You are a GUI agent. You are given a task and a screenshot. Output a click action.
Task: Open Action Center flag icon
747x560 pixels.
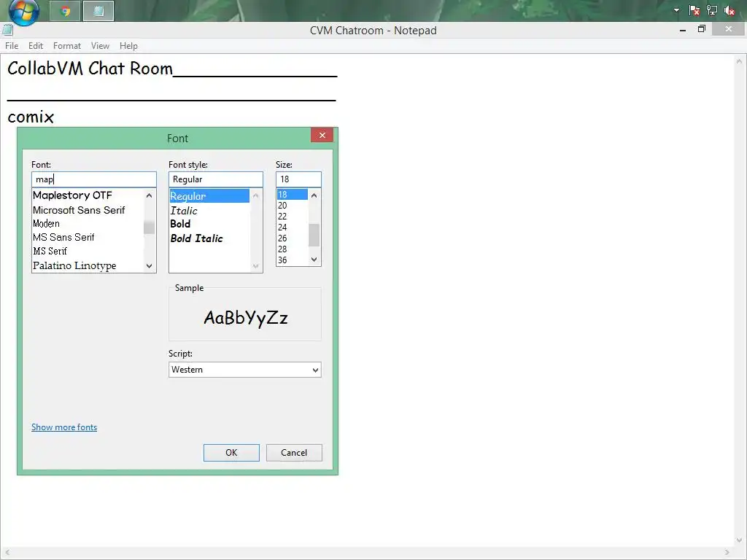694,10
